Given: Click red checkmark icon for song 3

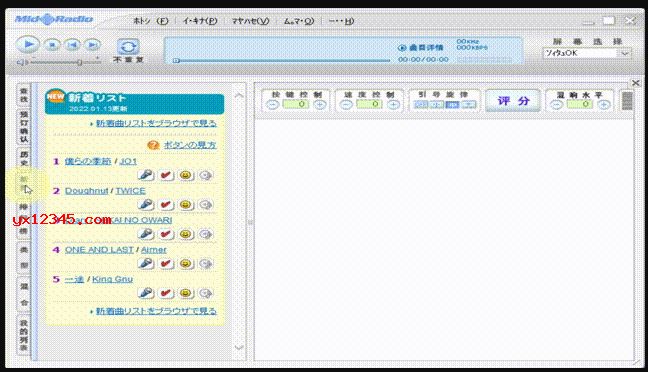Looking at the screenshot, I should pyautogui.click(x=166, y=234).
